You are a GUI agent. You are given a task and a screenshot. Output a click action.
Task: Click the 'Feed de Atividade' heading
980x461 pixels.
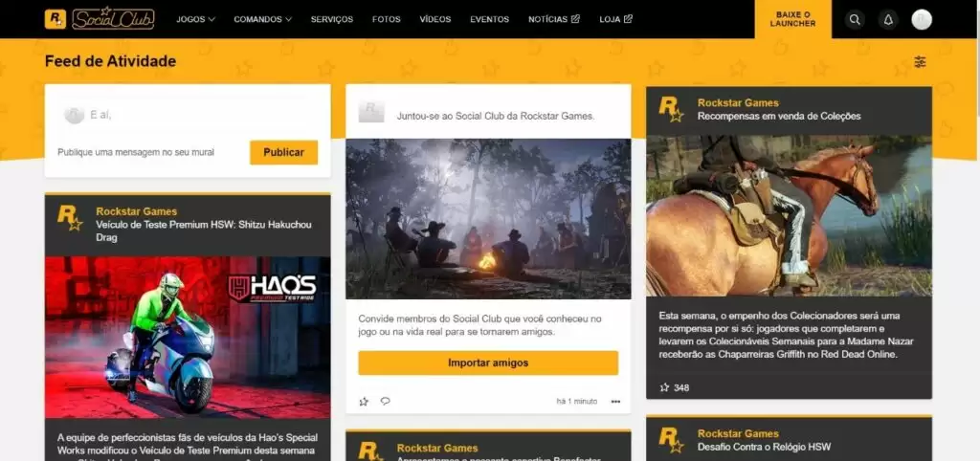click(x=111, y=61)
